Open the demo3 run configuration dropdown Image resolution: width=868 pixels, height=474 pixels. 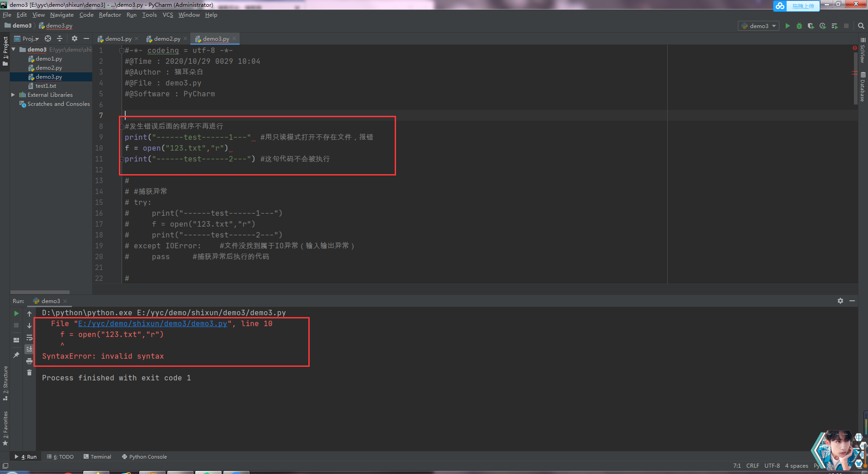point(759,26)
